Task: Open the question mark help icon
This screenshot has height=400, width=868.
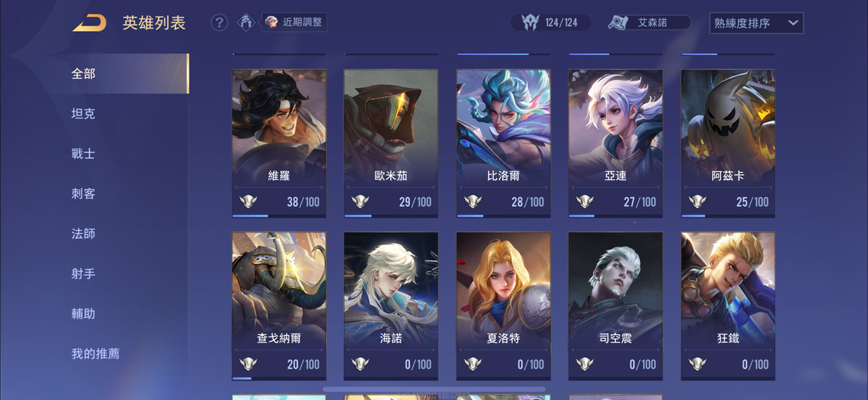Action: tap(219, 23)
